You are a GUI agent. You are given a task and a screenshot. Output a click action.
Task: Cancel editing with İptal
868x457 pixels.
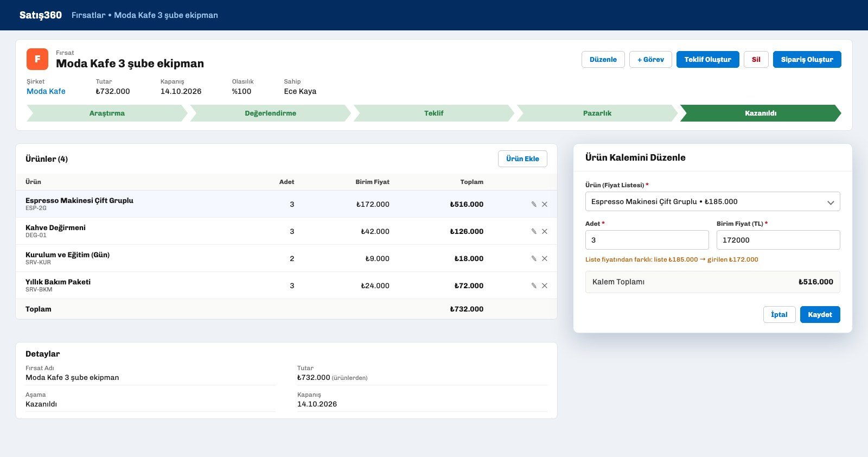click(779, 314)
